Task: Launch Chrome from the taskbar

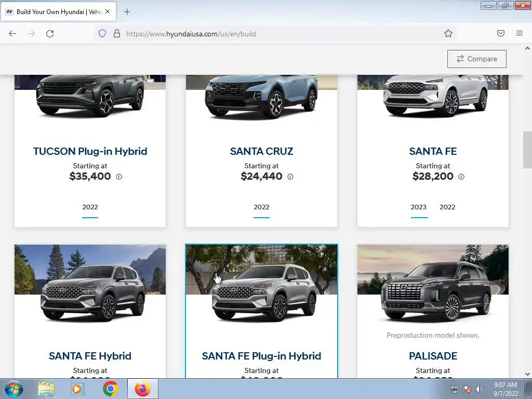Action: click(111, 389)
